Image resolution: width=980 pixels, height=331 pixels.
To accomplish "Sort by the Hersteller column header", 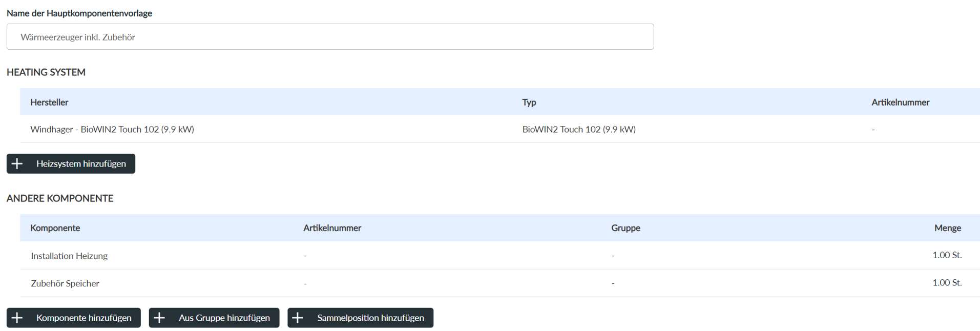I will coord(49,102).
